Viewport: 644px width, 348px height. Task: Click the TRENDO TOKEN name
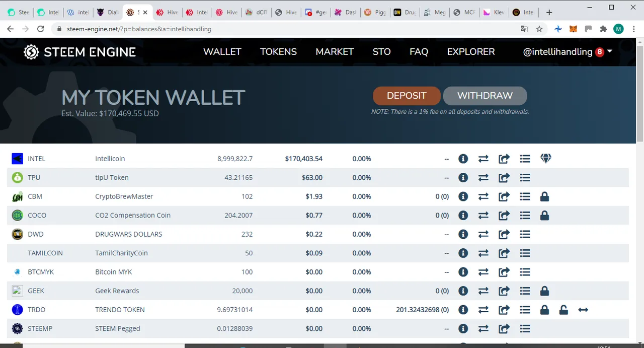pyautogui.click(x=120, y=310)
